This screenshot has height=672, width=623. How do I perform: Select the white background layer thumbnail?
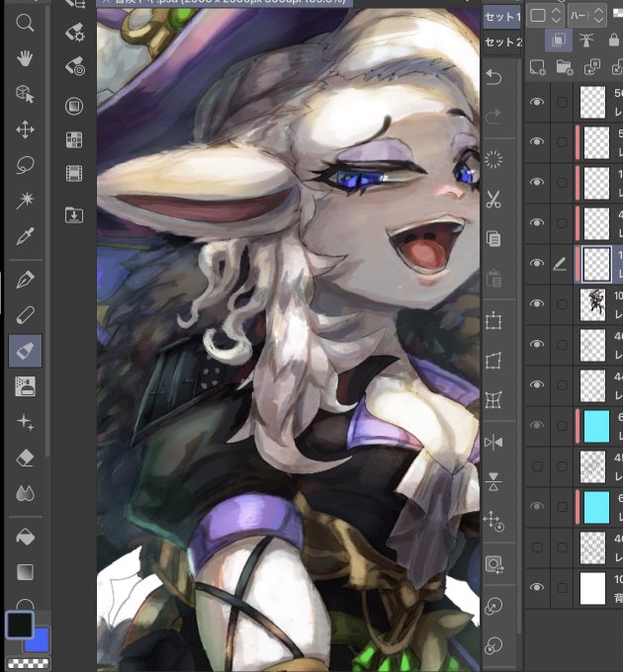(x=592, y=588)
